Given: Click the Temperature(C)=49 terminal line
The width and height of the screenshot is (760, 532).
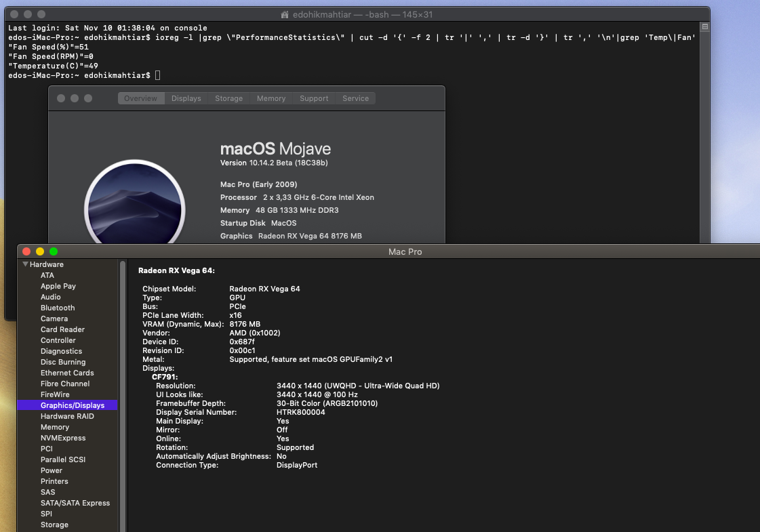Looking at the screenshot, I should coord(54,66).
